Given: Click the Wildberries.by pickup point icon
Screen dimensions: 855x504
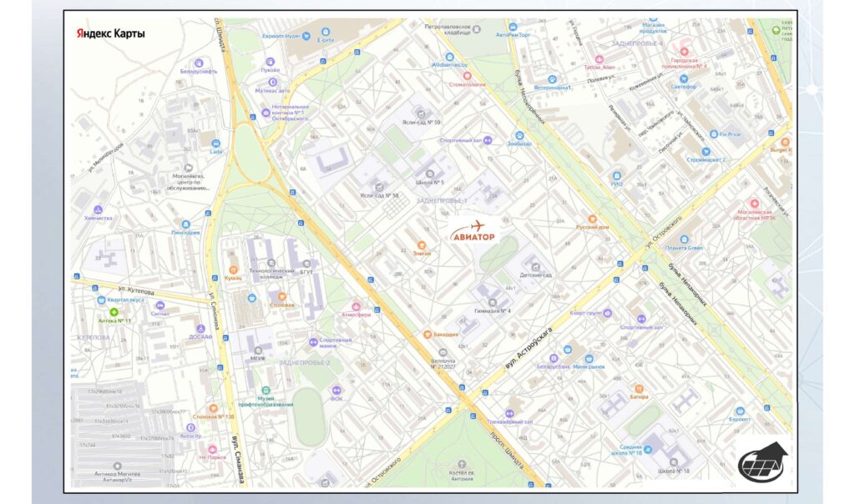Looking at the screenshot, I should coord(450,57).
